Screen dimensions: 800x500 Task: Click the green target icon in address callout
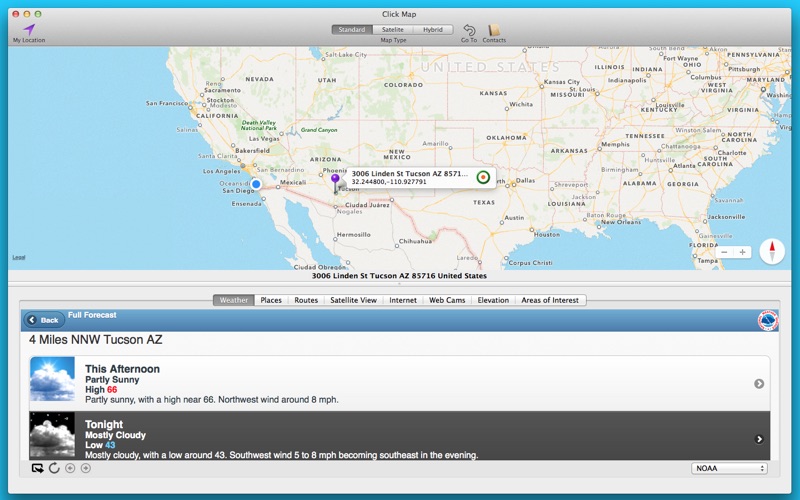click(483, 177)
